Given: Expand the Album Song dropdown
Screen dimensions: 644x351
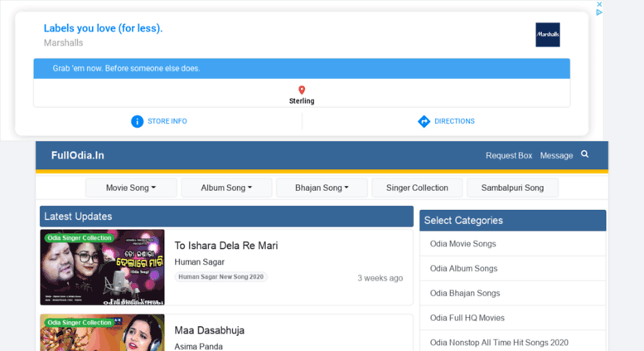Looking at the screenshot, I should click(x=226, y=188).
